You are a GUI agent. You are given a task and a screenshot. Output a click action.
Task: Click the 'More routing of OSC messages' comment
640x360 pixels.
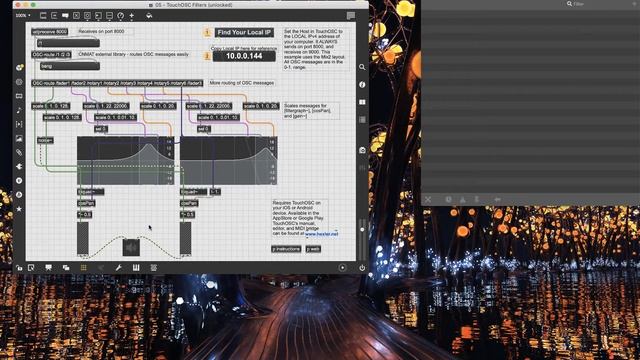(242, 83)
